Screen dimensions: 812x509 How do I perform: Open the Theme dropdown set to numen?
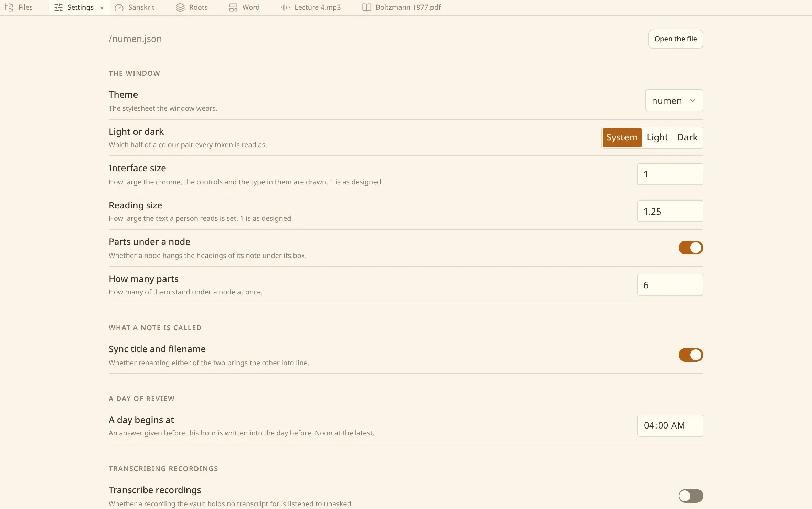pos(674,100)
